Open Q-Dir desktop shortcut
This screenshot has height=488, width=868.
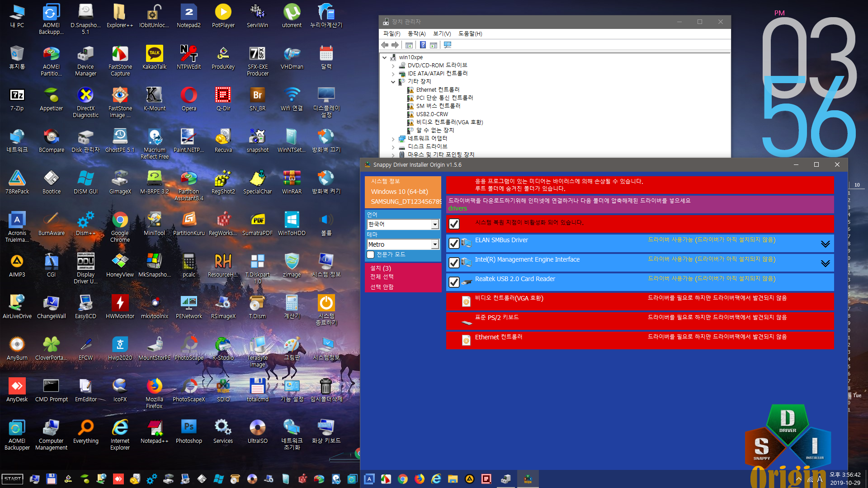click(x=223, y=99)
